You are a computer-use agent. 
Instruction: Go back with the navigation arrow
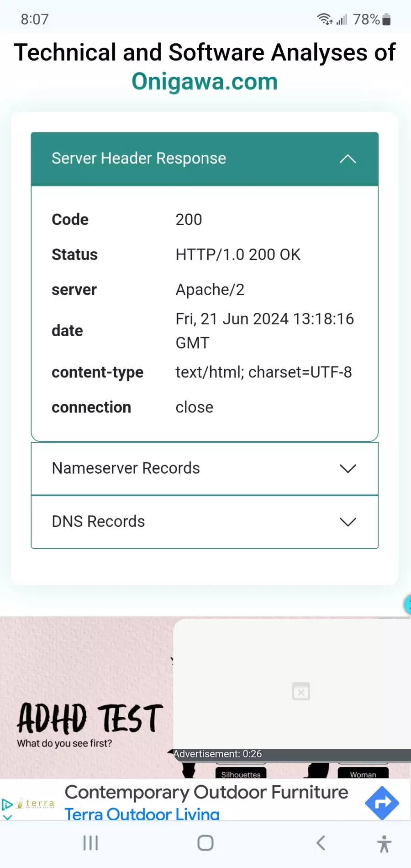(321, 843)
